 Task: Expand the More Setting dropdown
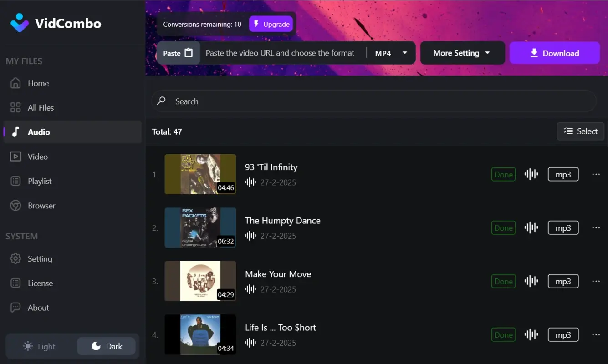[x=462, y=53]
